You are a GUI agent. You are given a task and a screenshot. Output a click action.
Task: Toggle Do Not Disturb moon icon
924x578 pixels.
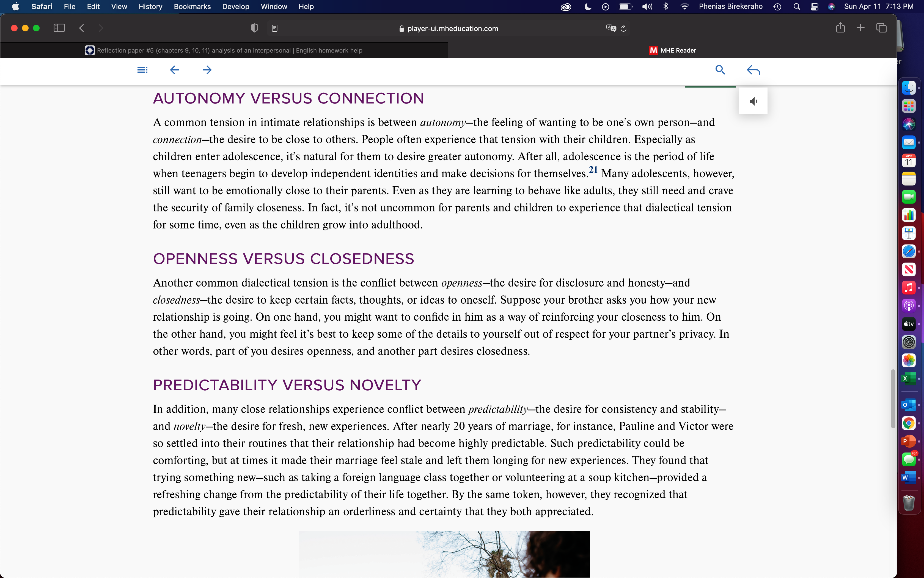pyautogui.click(x=588, y=7)
